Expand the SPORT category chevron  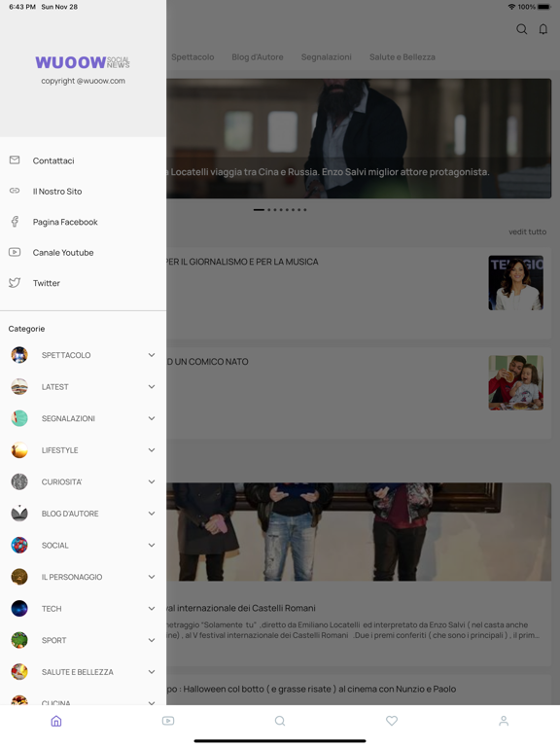click(152, 640)
